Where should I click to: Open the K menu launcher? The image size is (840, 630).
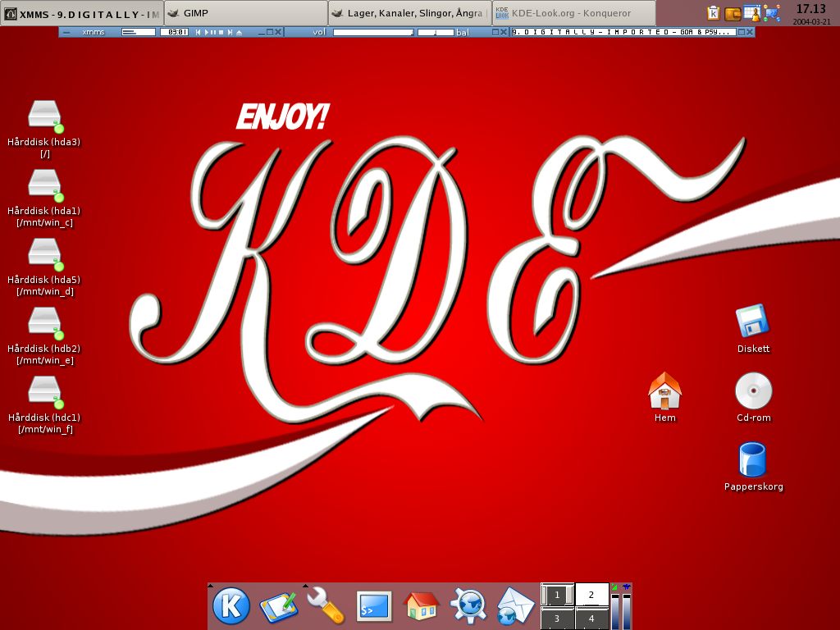[231, 606]
